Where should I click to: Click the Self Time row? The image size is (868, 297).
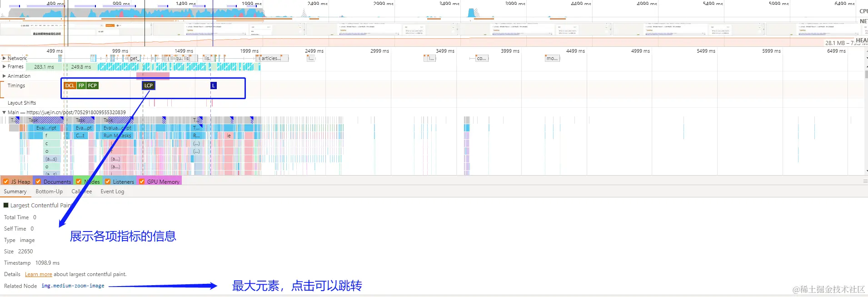pyautogui.click(x=19, y=229)
